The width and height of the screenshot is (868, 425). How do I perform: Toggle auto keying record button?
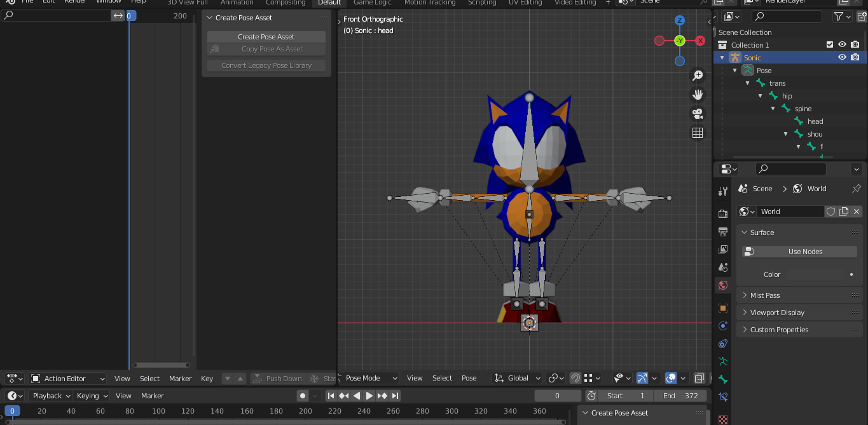303,396
